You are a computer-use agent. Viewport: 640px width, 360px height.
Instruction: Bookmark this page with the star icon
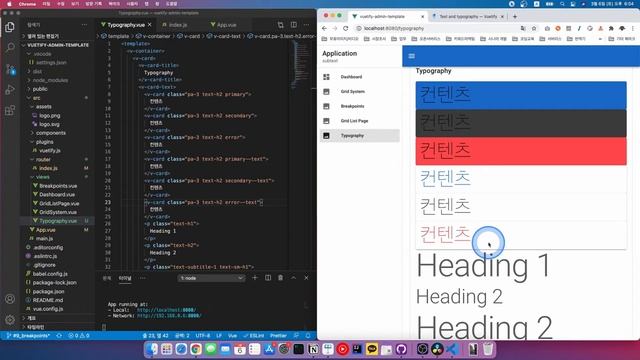coord(534,28)
